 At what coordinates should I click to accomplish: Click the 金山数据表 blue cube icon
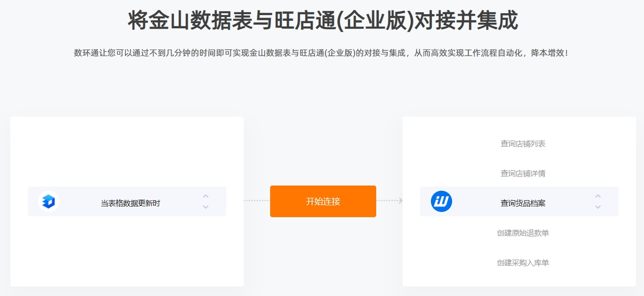pyautogui.click(x=49, y=202)
